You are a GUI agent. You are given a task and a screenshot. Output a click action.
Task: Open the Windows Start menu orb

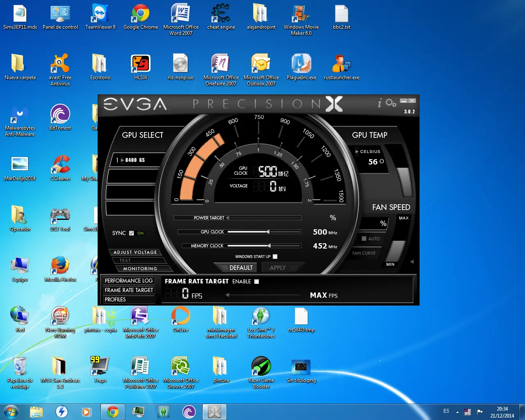click(x=11, y=411)
